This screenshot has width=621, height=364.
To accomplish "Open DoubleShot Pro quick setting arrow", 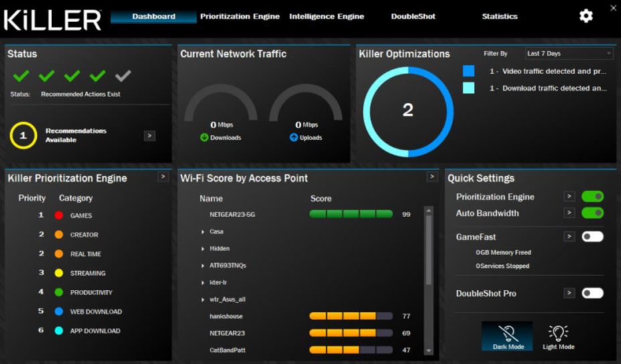I will coord(569,293).
